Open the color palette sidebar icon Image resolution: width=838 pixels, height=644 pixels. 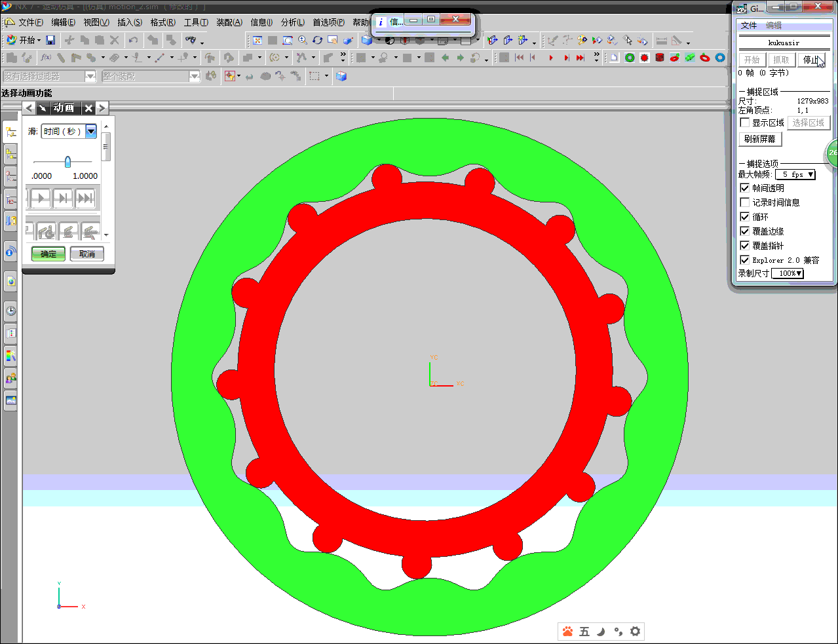10,356
